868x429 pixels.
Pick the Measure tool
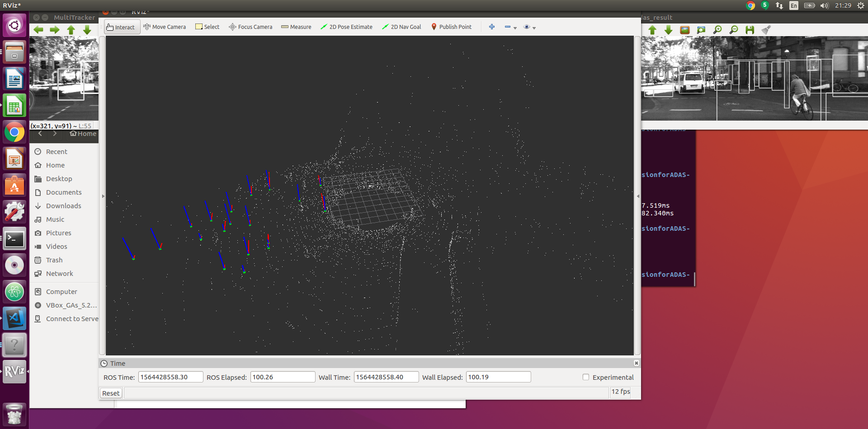click(296, 27)
